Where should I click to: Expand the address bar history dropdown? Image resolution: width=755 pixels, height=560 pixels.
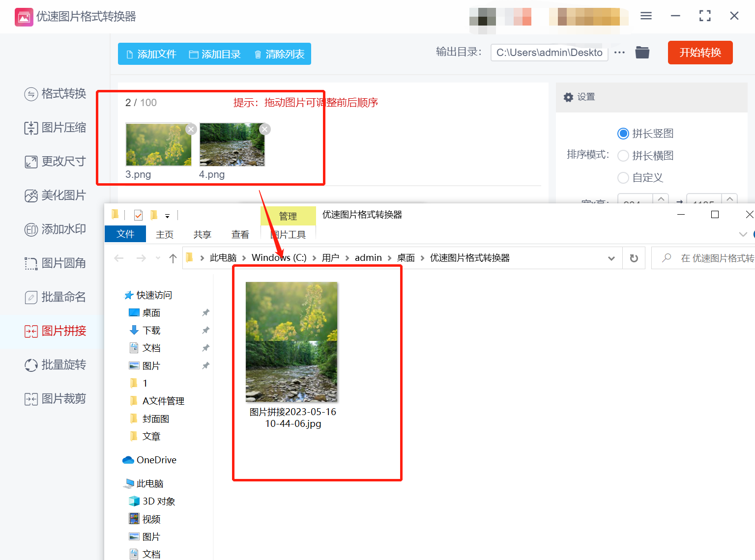coord(611,258)
